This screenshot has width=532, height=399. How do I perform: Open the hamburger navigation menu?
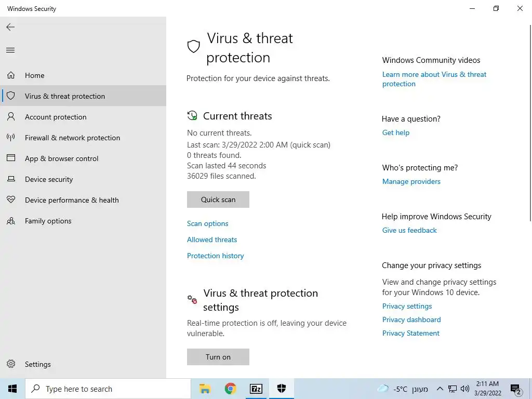pyautogui.click(x=10, y=50)
